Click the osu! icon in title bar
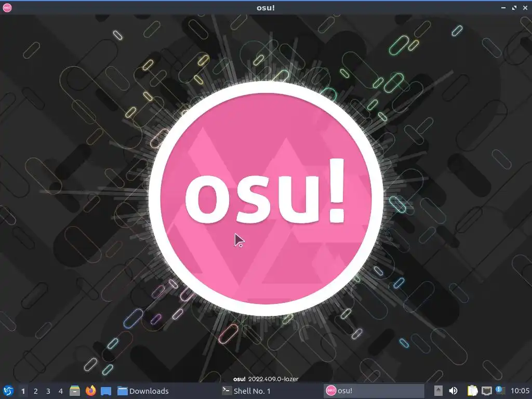This screenshot has width=532, height=399. (x=7, y=7)
